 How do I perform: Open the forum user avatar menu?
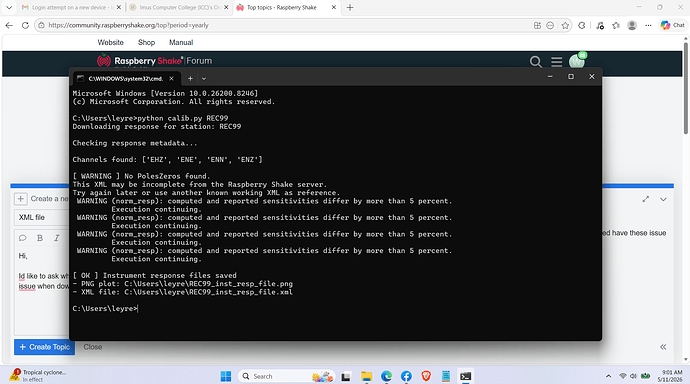click(577, 61)
